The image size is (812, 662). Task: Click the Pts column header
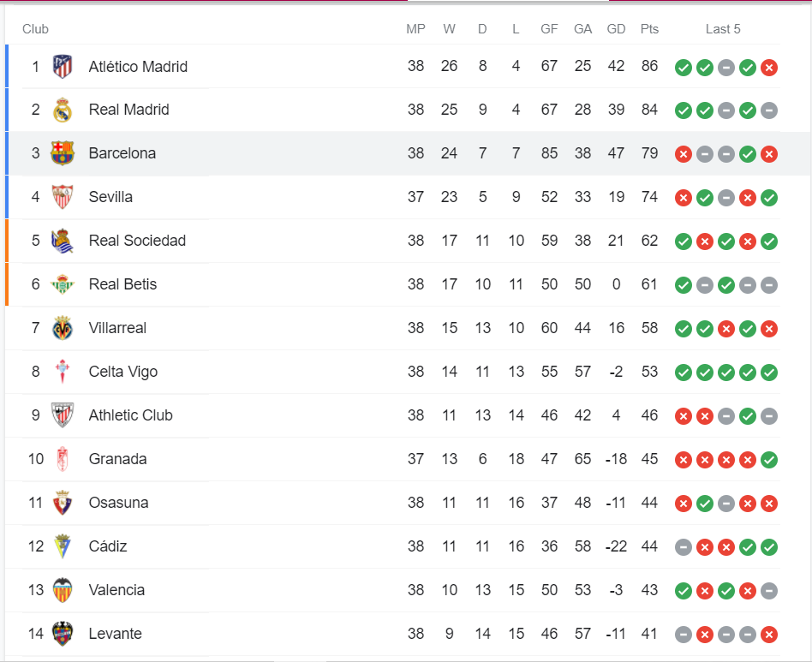[649, 29]
